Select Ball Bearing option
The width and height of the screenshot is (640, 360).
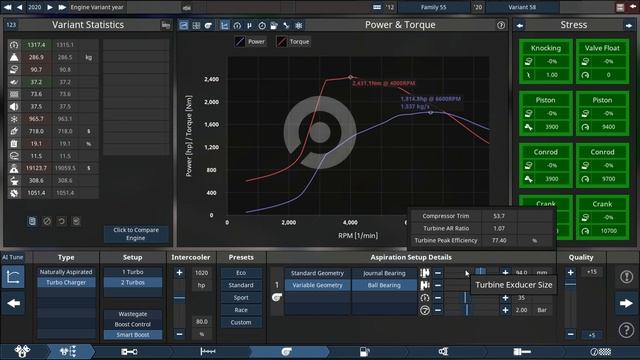point(384,285)
